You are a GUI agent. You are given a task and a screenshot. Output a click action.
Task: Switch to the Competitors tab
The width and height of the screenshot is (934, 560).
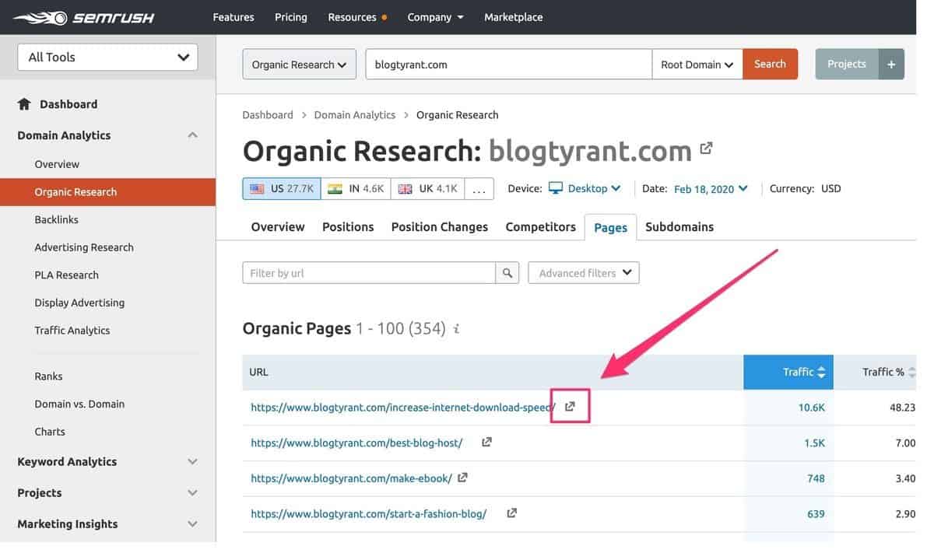click(541, 227)
